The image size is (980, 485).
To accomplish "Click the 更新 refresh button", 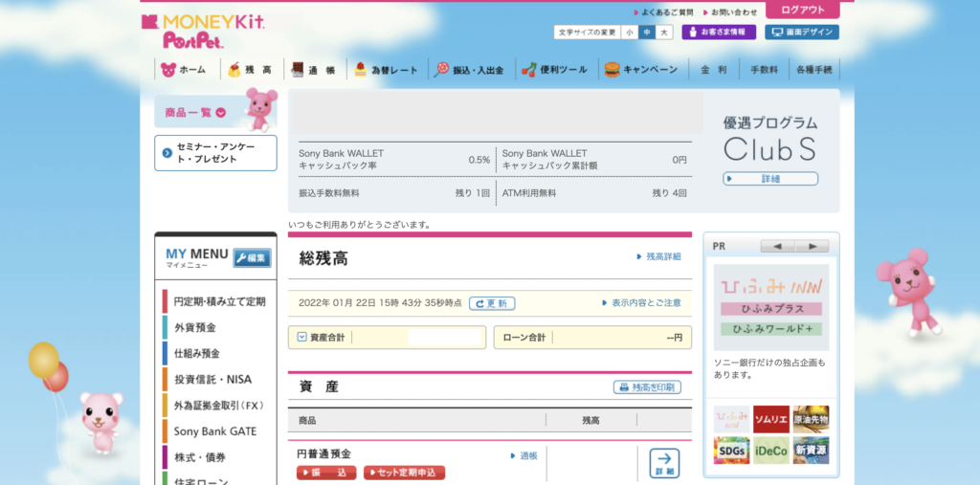I will point(492,303).
